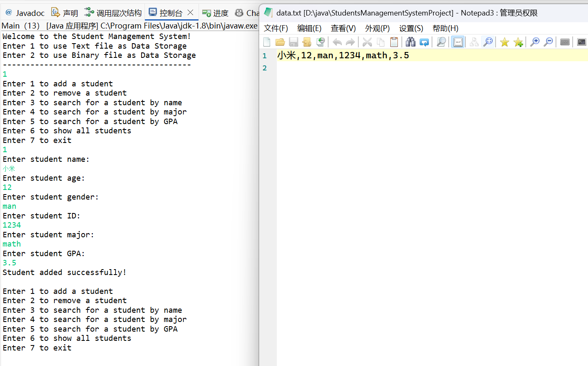The image size is (588, 366).
Task: Click line number 2 in Notepad3 margin
Action: 265,68
